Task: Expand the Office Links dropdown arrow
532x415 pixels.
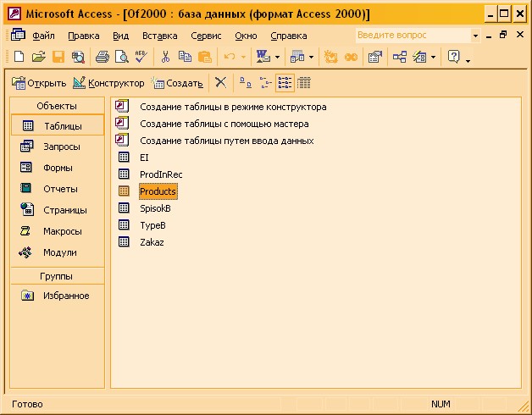Action: [277, 57]
